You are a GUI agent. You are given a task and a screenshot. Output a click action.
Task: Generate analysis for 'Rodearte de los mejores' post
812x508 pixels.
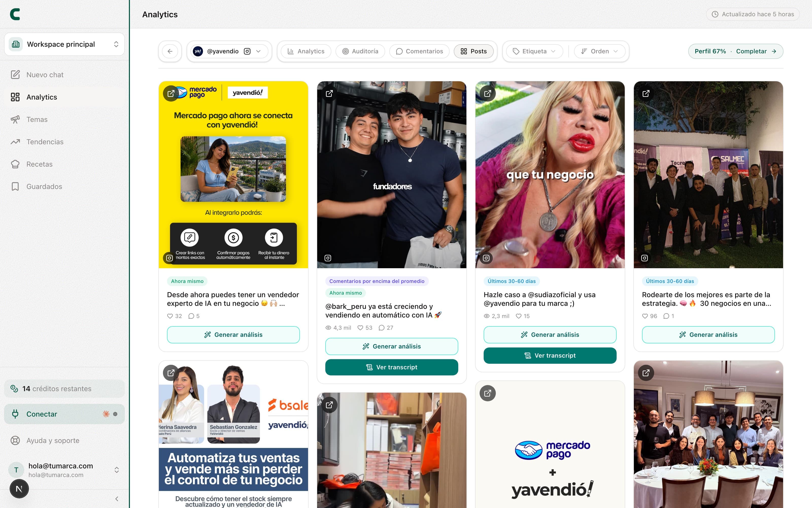[x=708, y=335]
